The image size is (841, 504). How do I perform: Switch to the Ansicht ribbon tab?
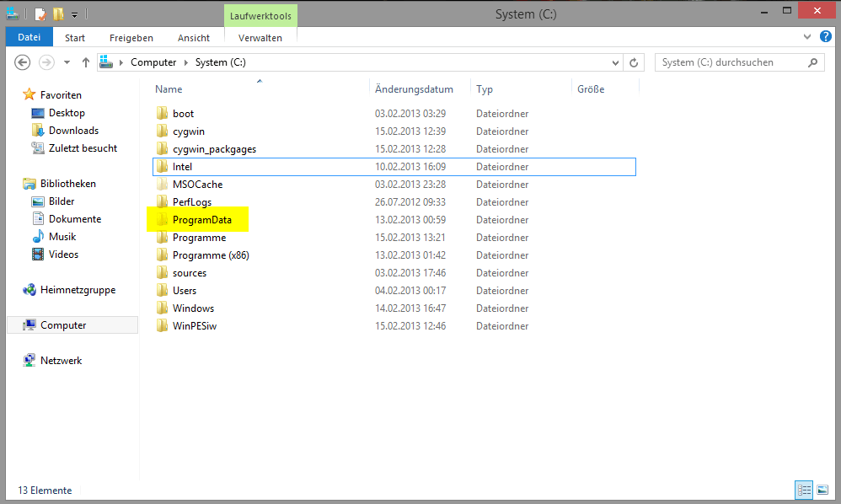pyautogui.click(x=193, y=37)
